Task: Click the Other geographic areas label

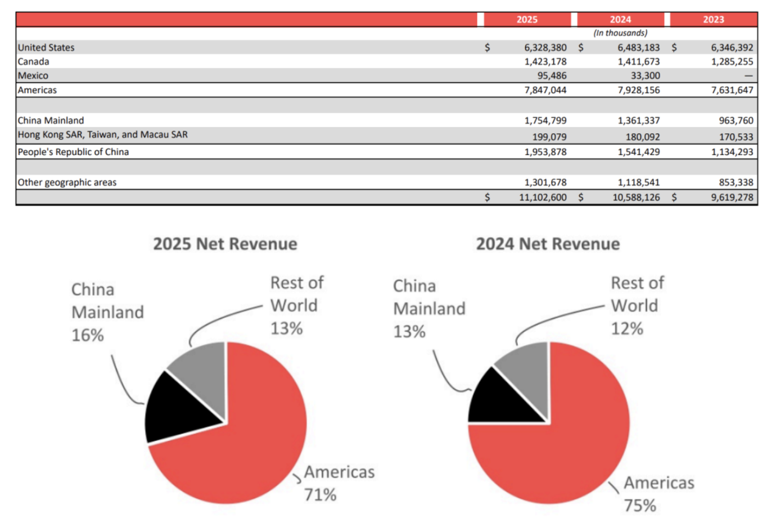Action: [x=67, y=182]
